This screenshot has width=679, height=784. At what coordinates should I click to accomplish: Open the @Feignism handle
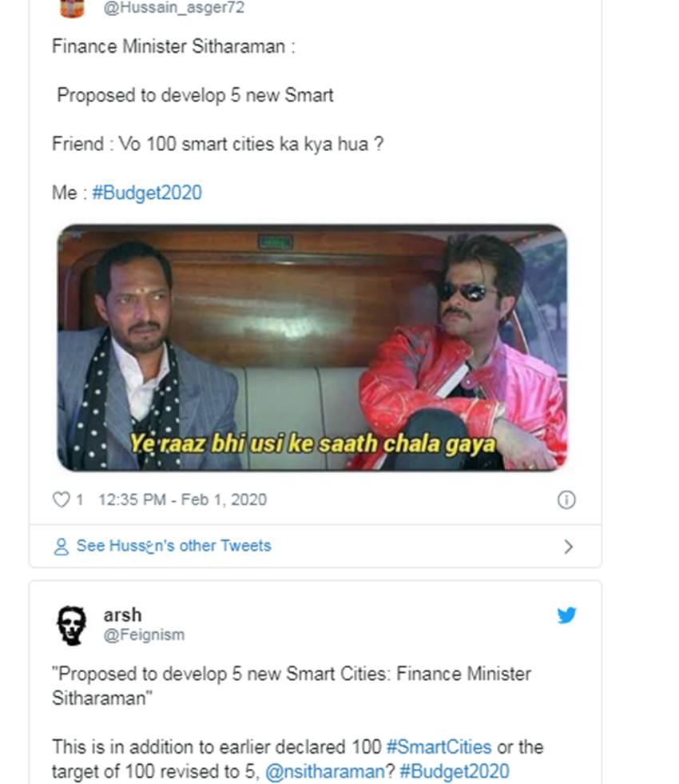pyautogui.click(x=144, y=635)
